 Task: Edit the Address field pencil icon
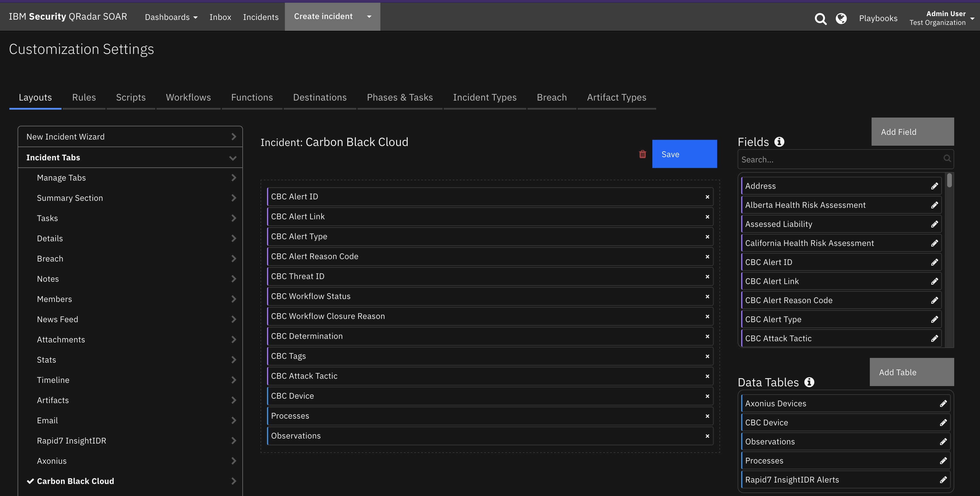click(x=934, y=186)
